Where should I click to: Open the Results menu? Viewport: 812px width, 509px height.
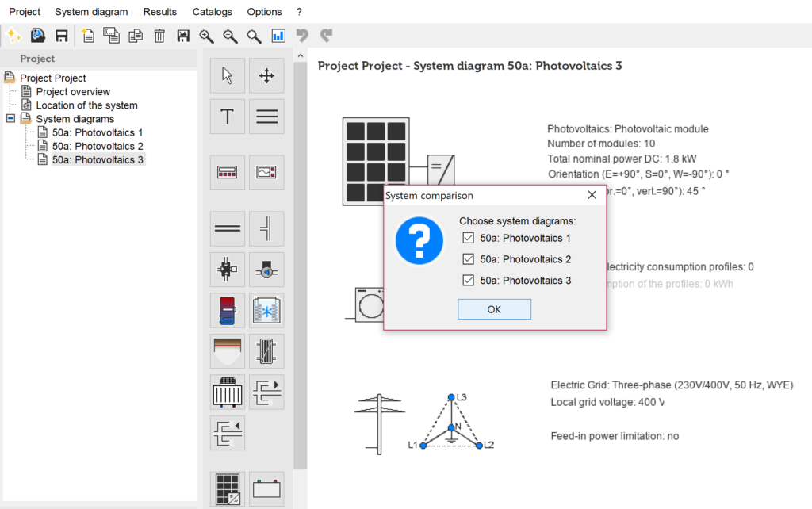tap(160, 12)
